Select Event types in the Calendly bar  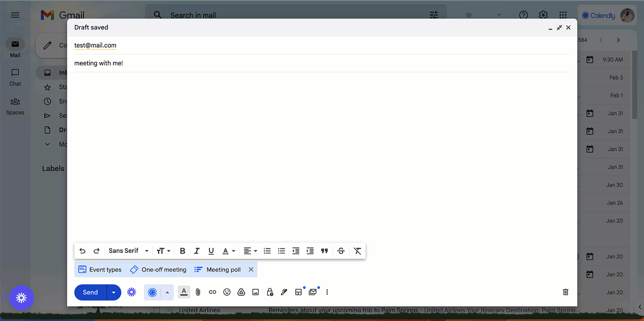click(100, 270)
